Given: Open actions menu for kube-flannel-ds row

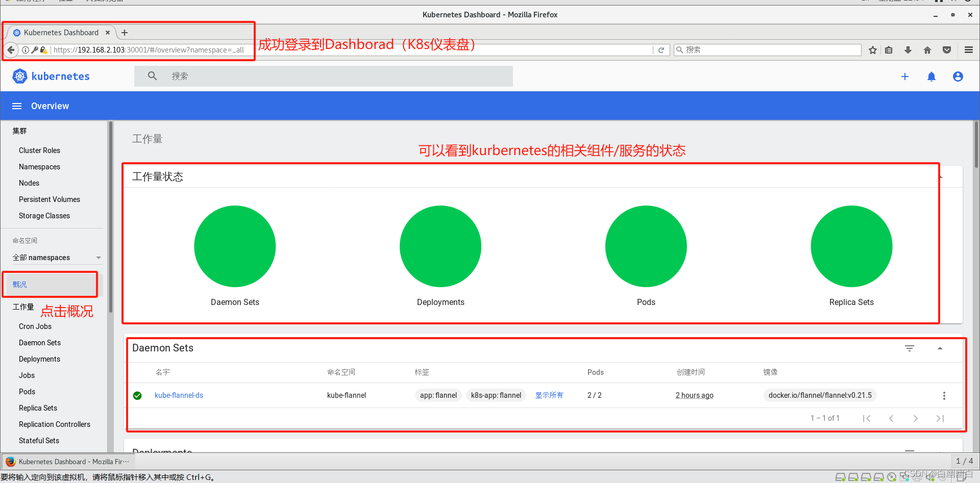Looking at the screenshot, I should click(x=944, y=396).
